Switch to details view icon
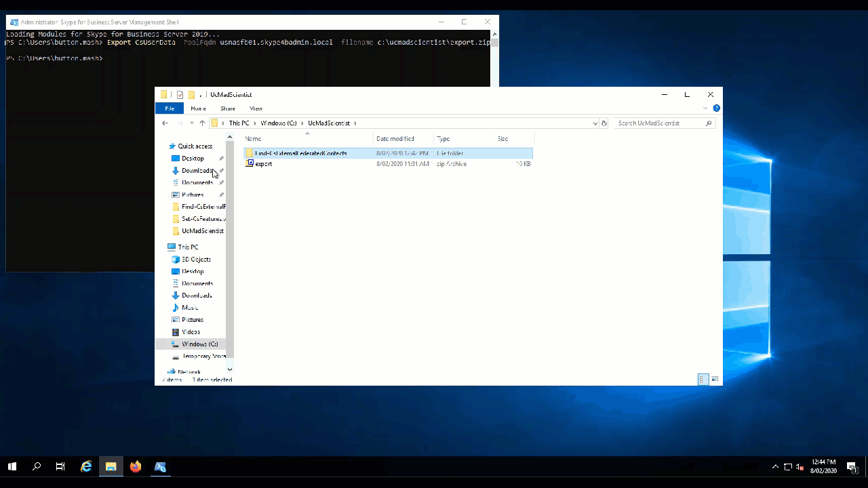This screenshot has width=868, height=488. coord(703,380)
